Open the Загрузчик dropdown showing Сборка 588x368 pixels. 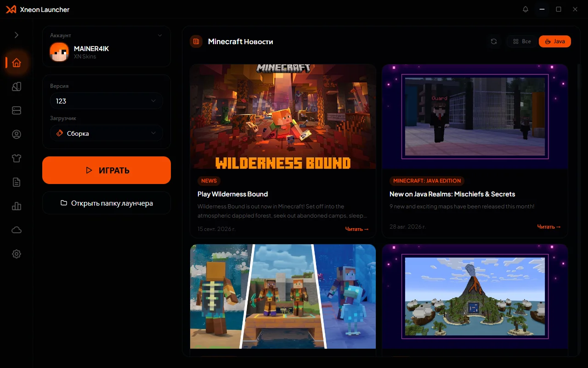click(x=107, y=133)
